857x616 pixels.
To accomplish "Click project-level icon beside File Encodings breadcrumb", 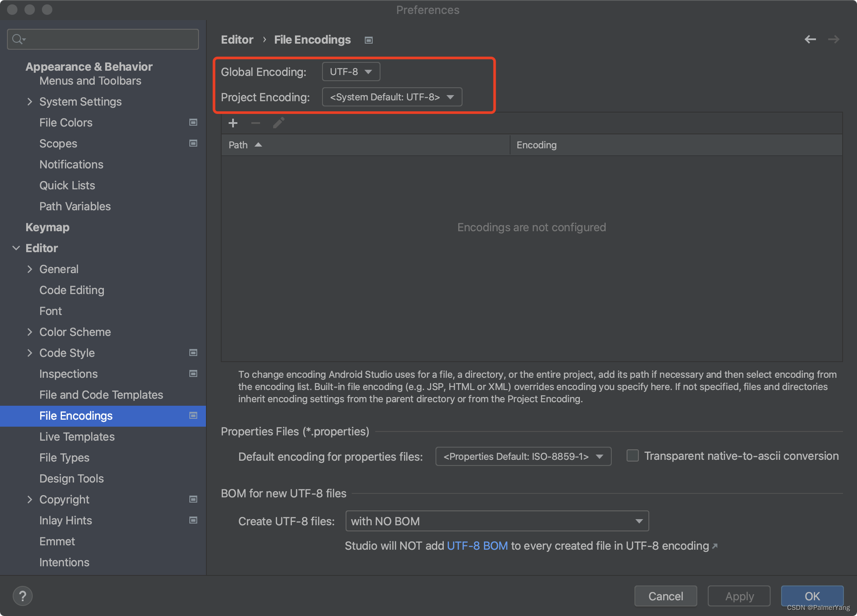I will tap(369, 40).
